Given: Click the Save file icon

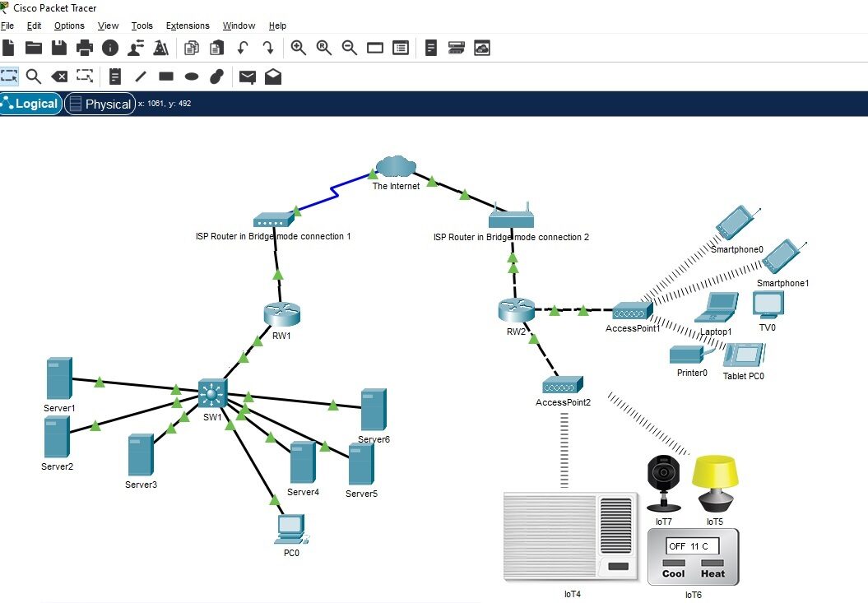Looking at the screenshot, I should click(x=59, y=48).
